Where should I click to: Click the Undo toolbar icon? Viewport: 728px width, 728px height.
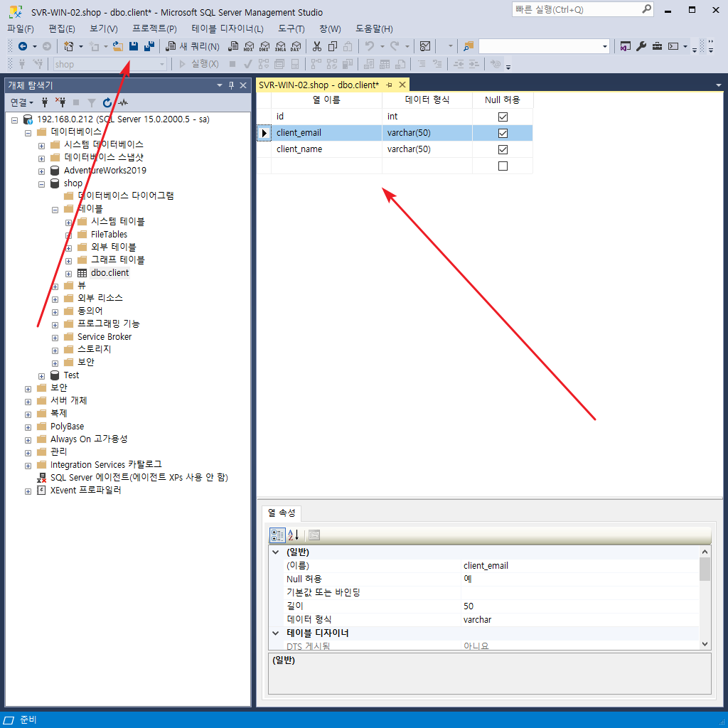click(x=370, y=46)
